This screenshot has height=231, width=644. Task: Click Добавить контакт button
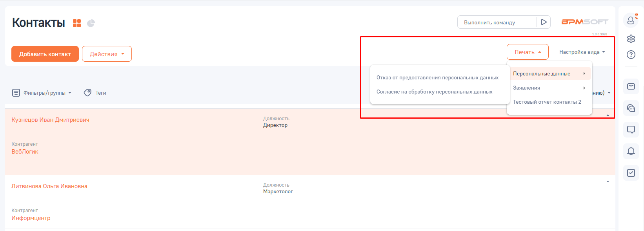[x=45, y=54]
